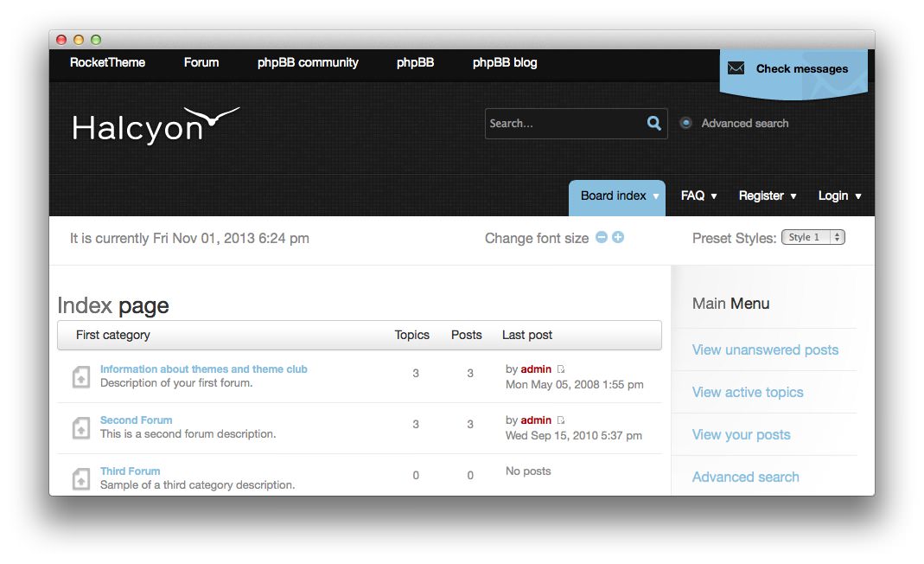The height and width of the screenshot is (564, 924).
Task: Click 'Mon May 05, 2008 1:55 pm' date
Action: pos(574,385)
